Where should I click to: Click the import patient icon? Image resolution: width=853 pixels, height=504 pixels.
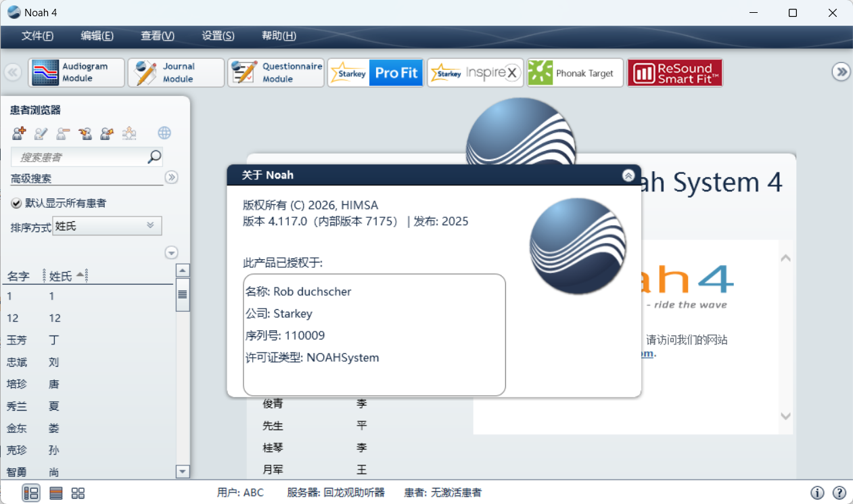(x=85, y=133)
